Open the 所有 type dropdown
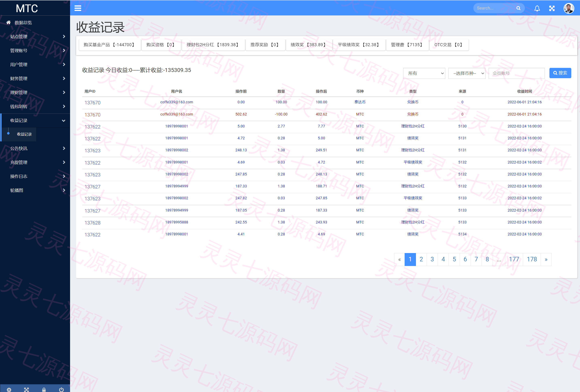The width and height of the screenshot is (580, 392). 424,73
